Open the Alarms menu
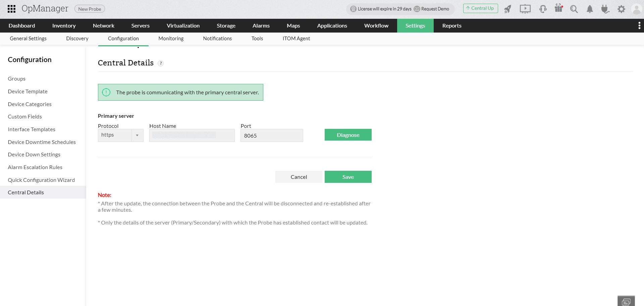 pyautogui.click(x=261, y=25)
